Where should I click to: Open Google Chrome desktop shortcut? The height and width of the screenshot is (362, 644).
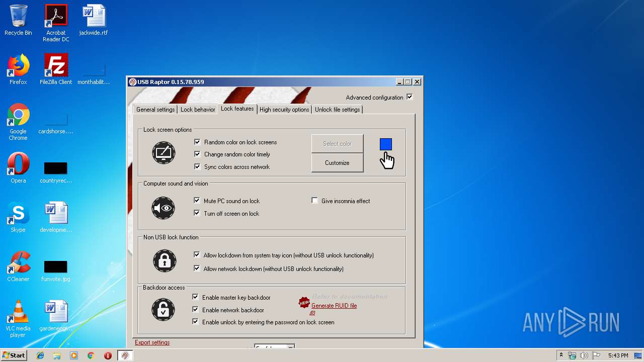(18, 122)
